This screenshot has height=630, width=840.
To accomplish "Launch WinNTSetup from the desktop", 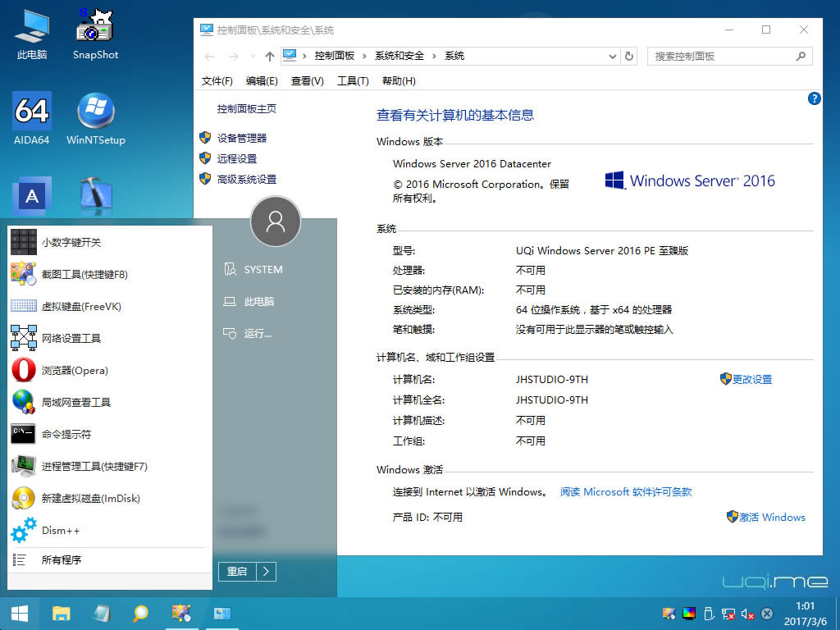I will pyautogui.click(x=96, y=118).
